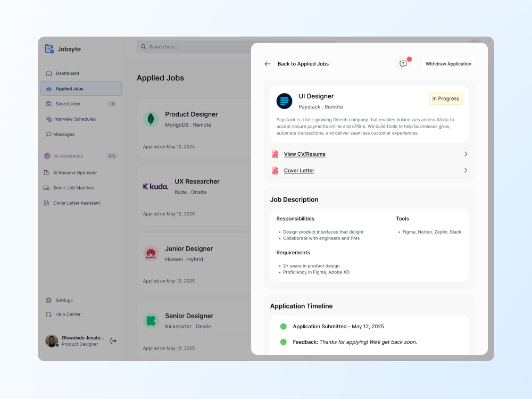The height and width of the screenshot is (399, 532).
Task: Click the Interview Schedules icon
Action: click(49, 119)
